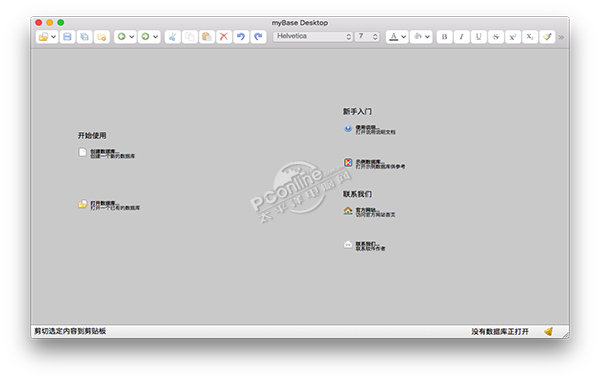Open the forward history dropdown arrow
This screenshot has height=380, width=600.
pos(155,37)
